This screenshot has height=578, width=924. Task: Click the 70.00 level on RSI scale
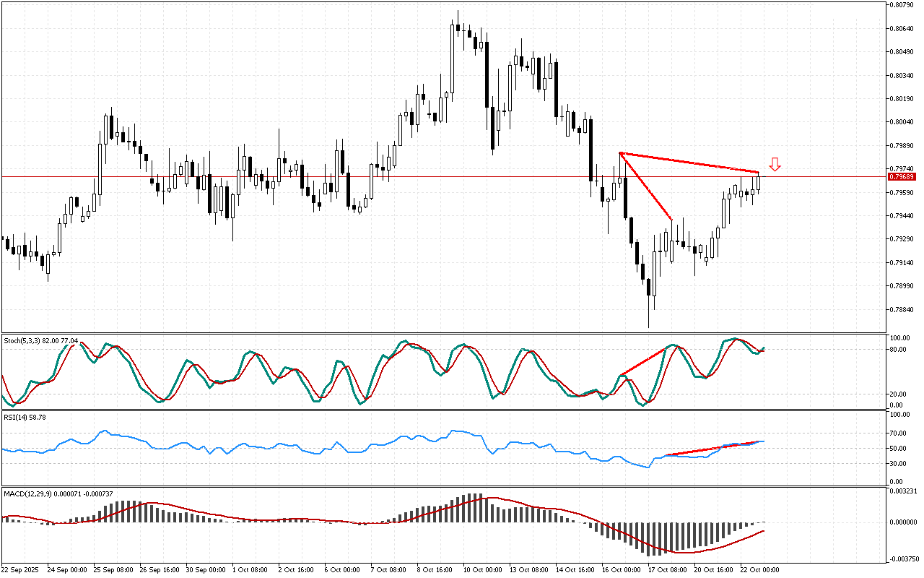(x=899, y=433)
